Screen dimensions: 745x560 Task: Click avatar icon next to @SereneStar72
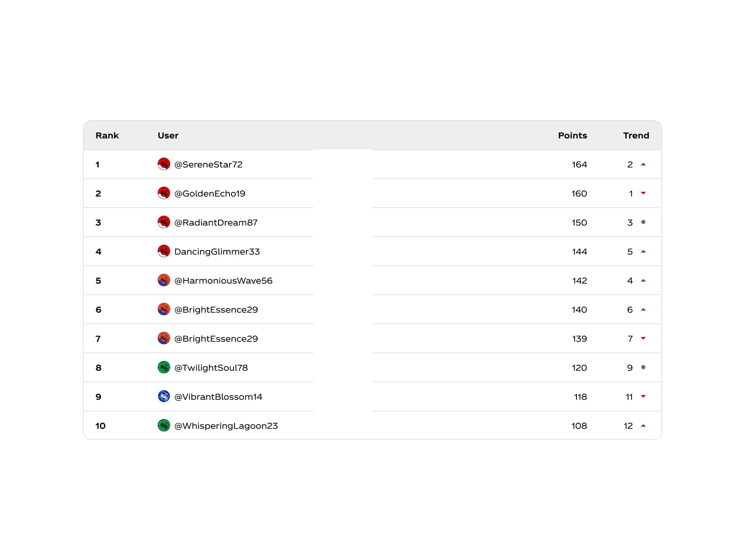click(x=164, y=164)
